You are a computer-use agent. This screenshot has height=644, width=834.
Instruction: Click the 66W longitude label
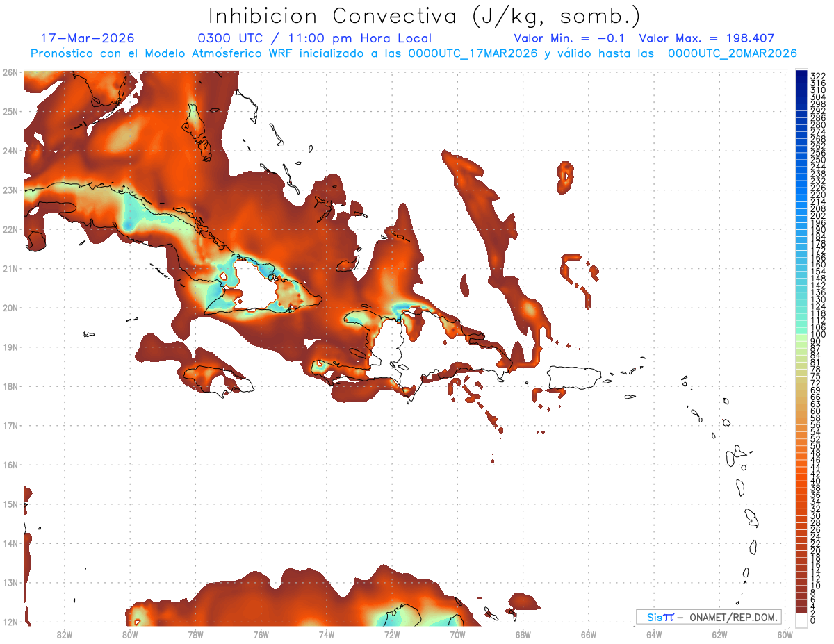pyautogui.click(x=589, y=634)
